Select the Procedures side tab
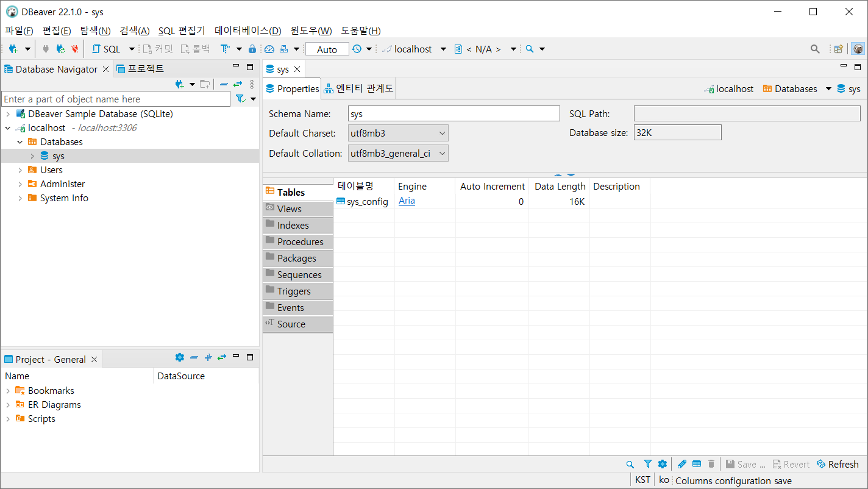 pyautogui.click(x=298, y=241)
